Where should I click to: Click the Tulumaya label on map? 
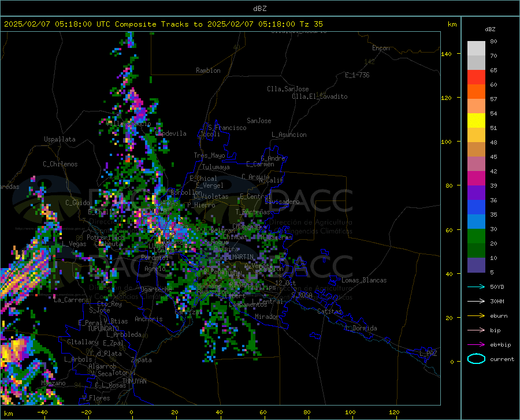click(216, 167)
